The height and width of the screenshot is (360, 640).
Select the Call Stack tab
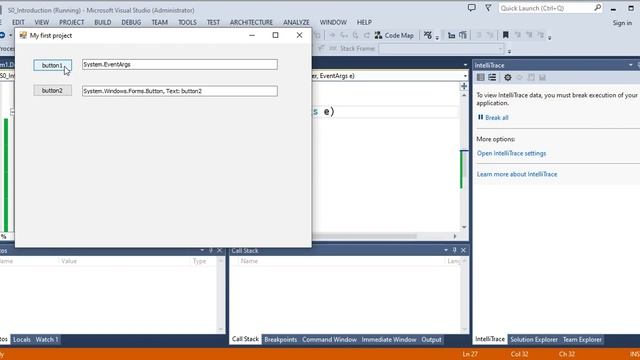pos(245,340)
